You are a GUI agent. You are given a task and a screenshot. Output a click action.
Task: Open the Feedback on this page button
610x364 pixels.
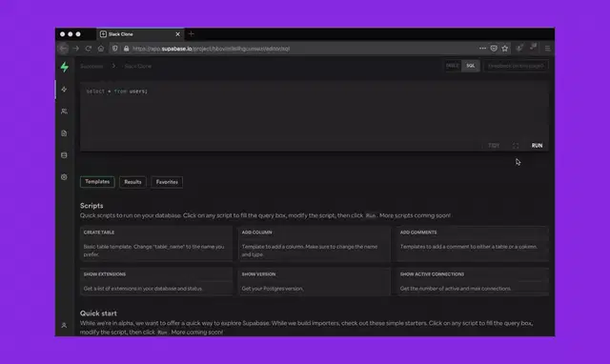pyautogui.click(x=516, y=66)
